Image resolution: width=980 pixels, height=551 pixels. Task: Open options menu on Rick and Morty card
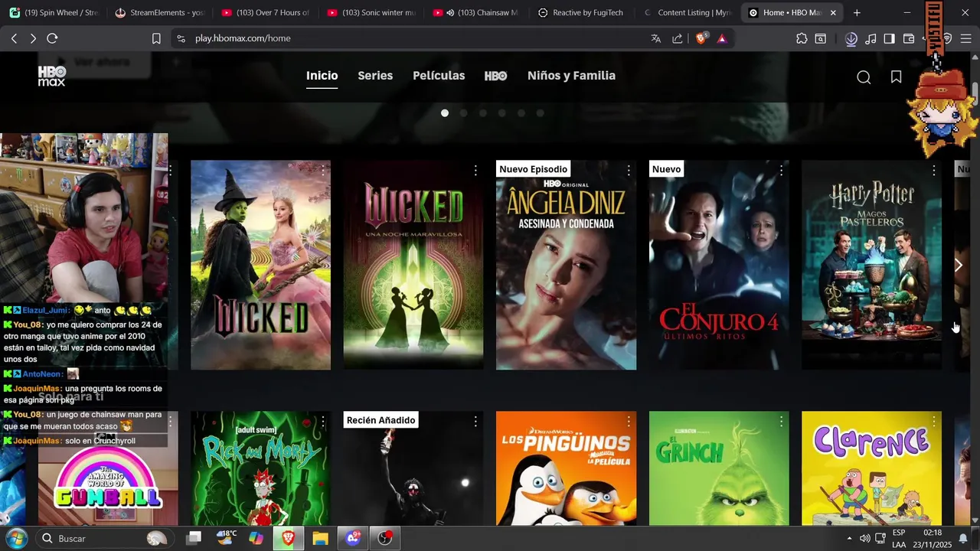(x=323, y=421)
